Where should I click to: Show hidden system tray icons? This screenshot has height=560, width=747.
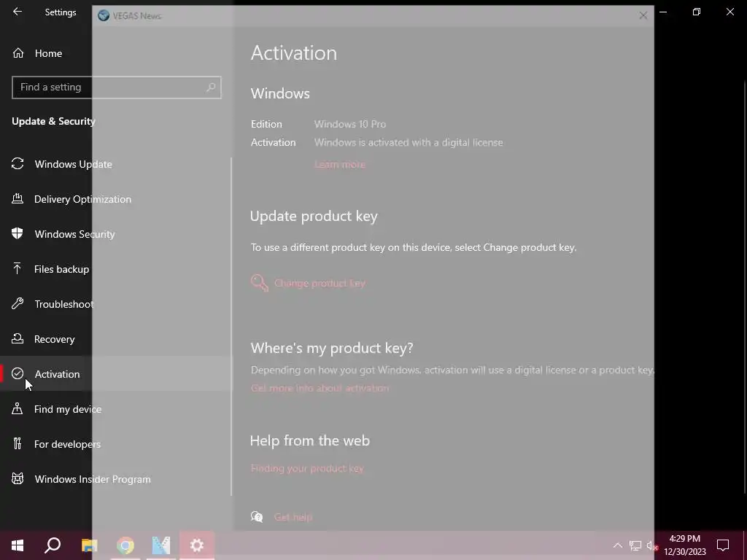[617, 545]
